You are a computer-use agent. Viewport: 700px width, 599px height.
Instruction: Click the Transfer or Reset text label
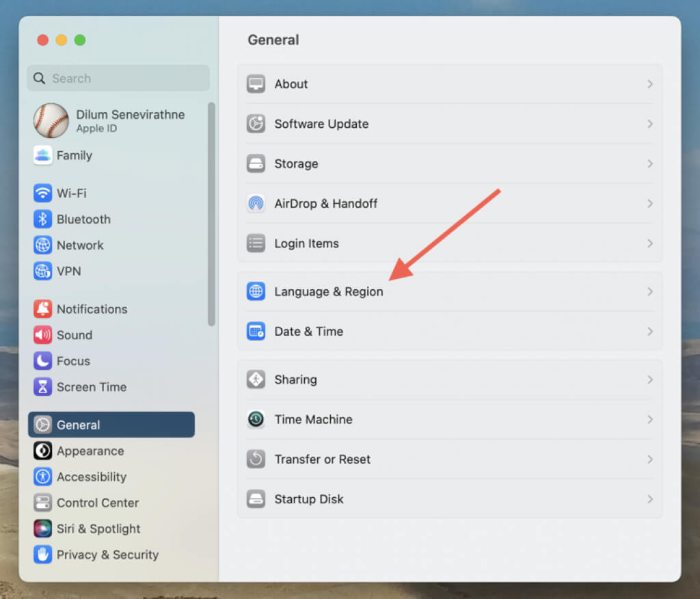tap(323, 460)
